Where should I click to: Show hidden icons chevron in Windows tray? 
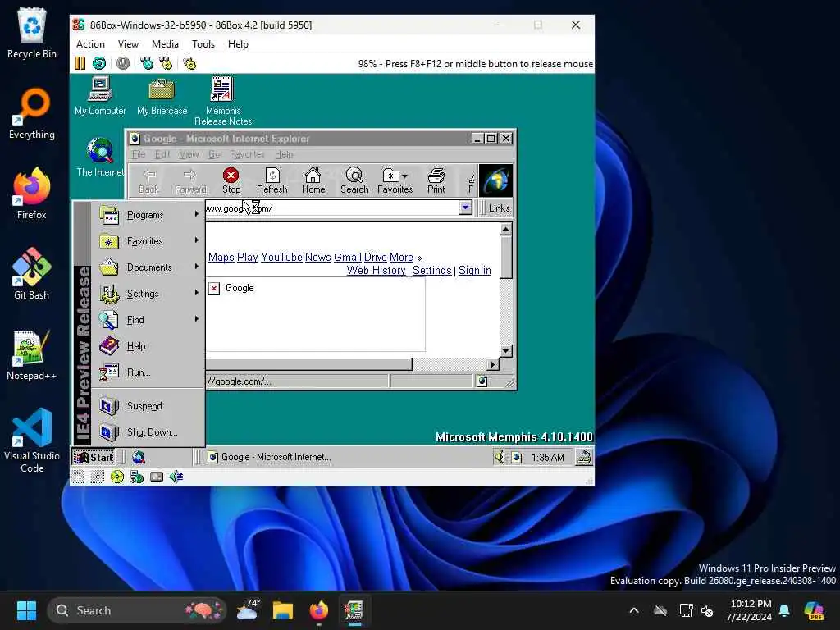point(634,610)
